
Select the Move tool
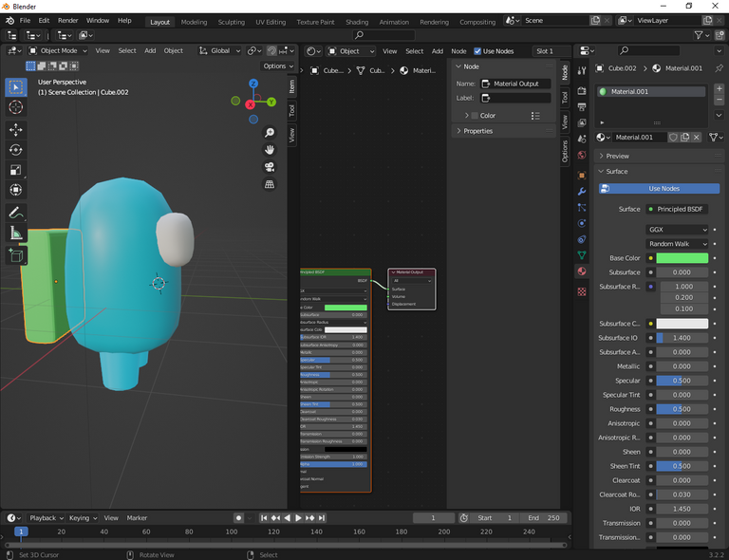[x=16, y=130]
